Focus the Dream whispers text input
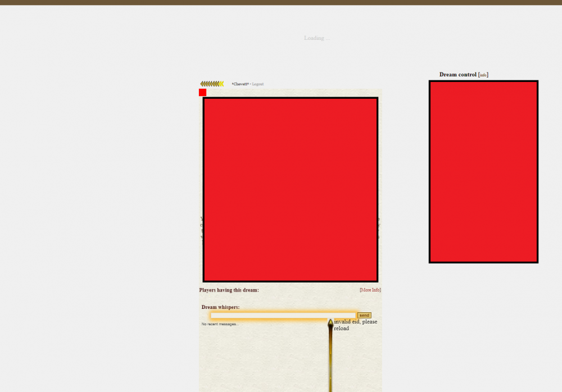Viewport: 562px width, 392px height. coord(283,316)
